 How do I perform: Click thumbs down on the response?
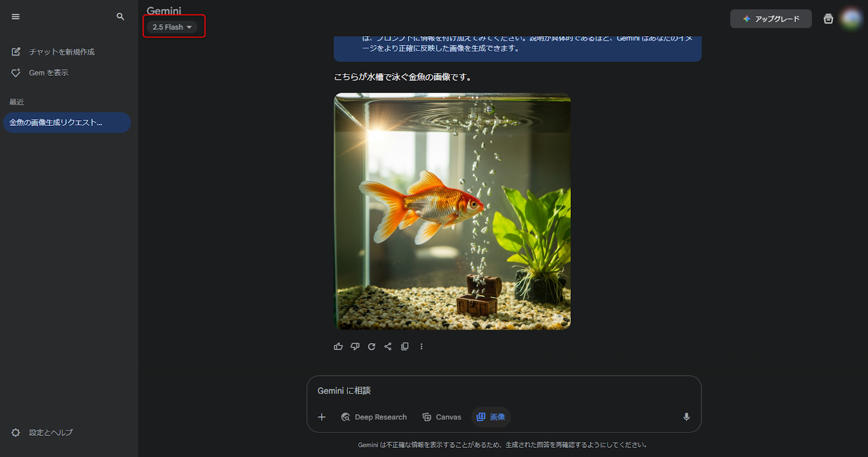pos(355,346)
